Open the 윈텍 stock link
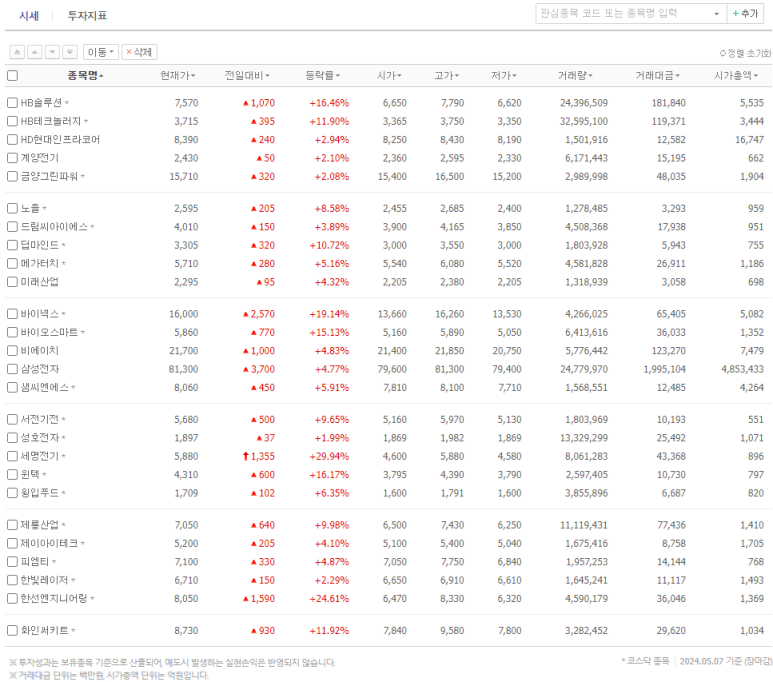The image size is (773, 682). pos(30,474)
